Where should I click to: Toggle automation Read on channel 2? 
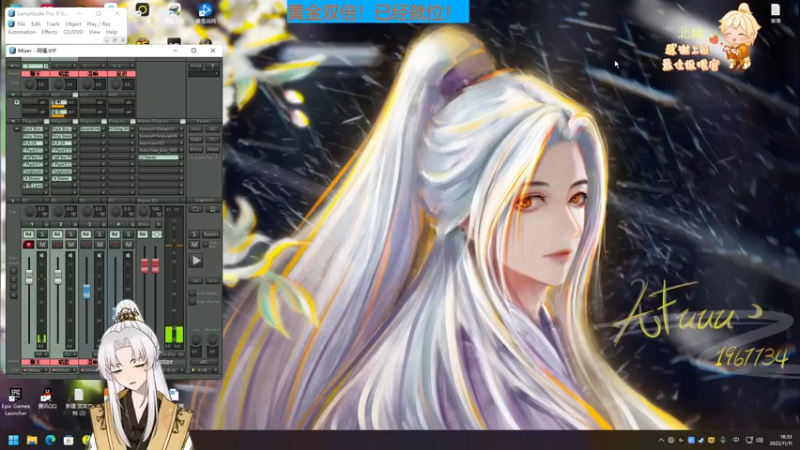point(57,234)
